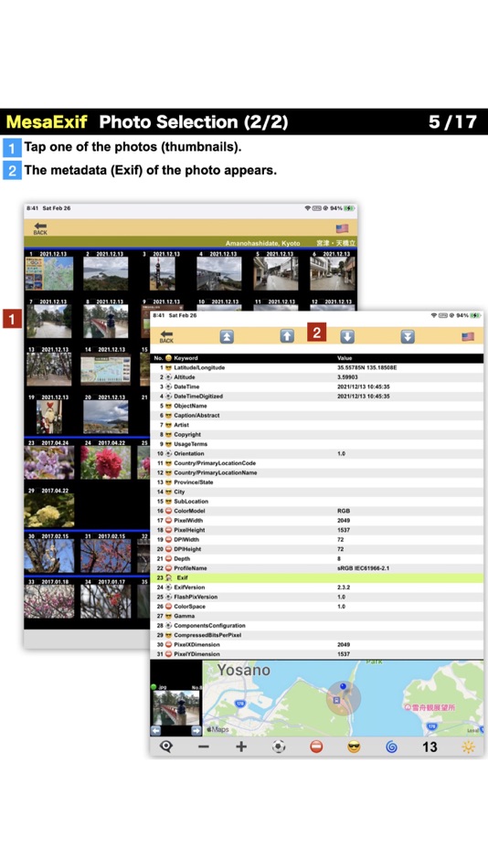This screenshot has width=488, height=868.
Task: Open thumbnail 6 dated 2021.12.13
Action: [x=333, y=273]
